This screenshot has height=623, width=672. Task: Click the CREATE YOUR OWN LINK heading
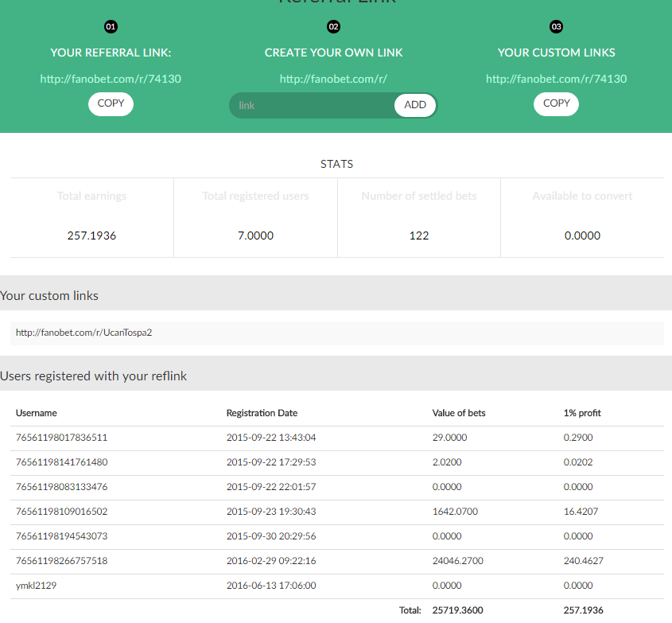(x=333, y=53)
